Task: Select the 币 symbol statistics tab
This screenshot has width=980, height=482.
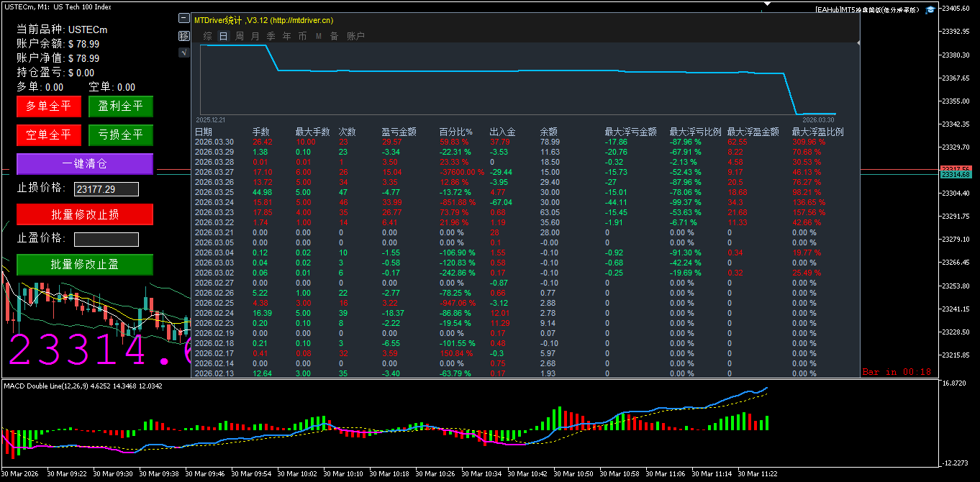Action: pyautogui.click(x=302, y=36)
